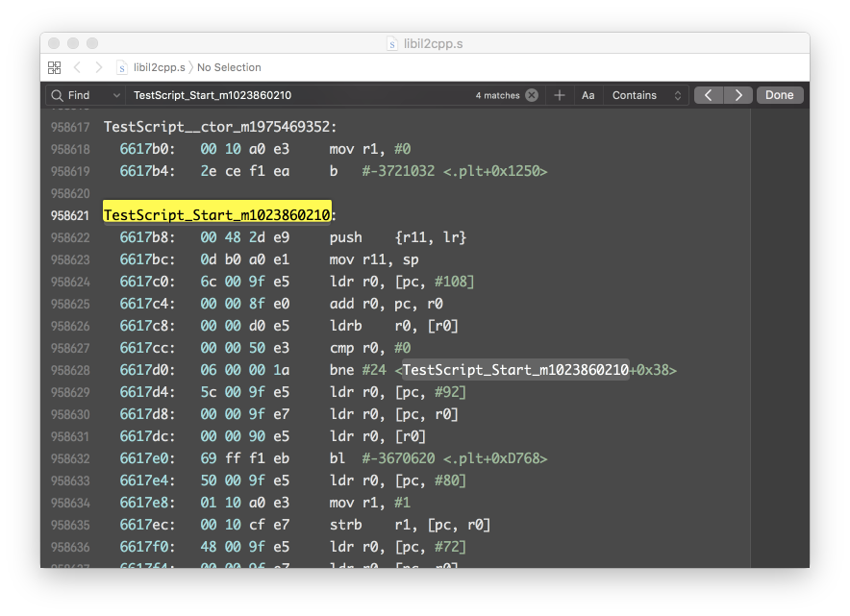Click line number 958621

pyautogui.click(x=70, y=215)
